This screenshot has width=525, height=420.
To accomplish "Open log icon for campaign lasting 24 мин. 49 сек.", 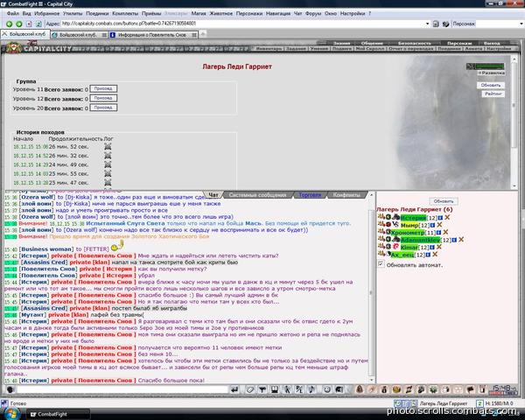I will (x=108, y=164).
